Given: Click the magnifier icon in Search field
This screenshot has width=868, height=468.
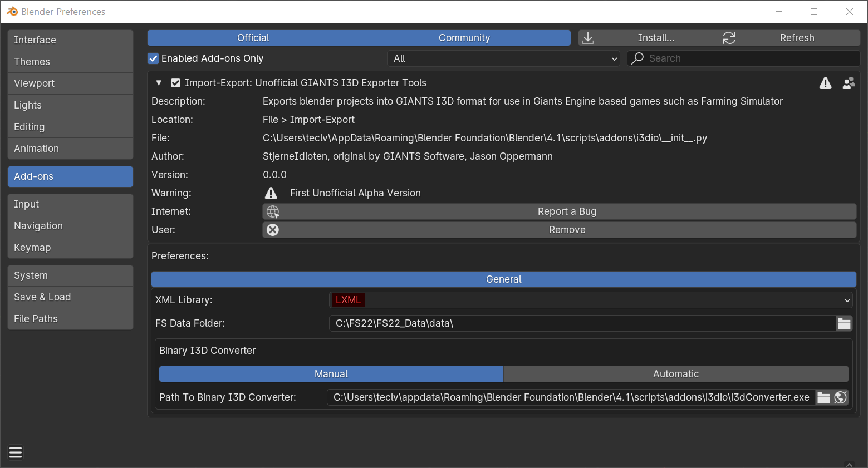Looking at the screenshot, I should pos(638,58).
